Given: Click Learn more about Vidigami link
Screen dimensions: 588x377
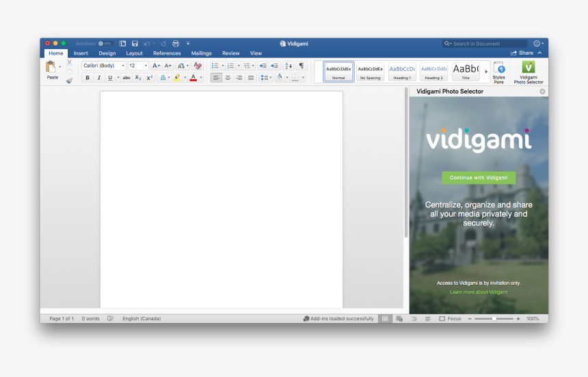Looking at the screenshot, I should [x=479, y=292].
